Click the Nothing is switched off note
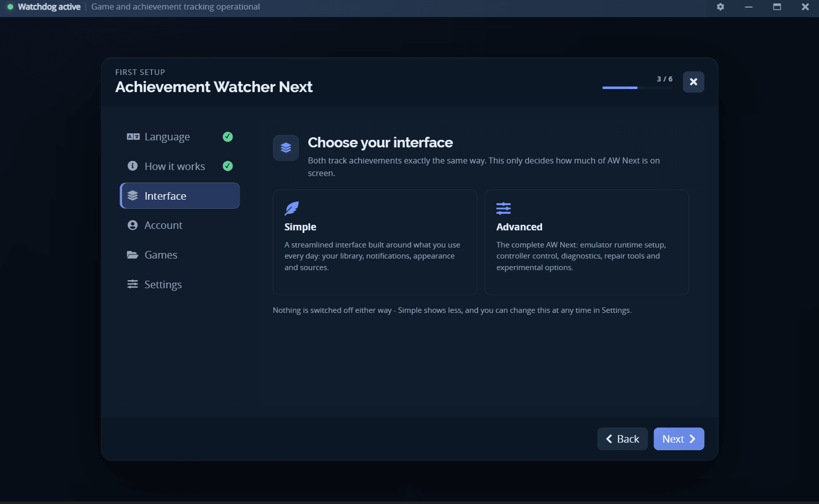 coord(452,310)
